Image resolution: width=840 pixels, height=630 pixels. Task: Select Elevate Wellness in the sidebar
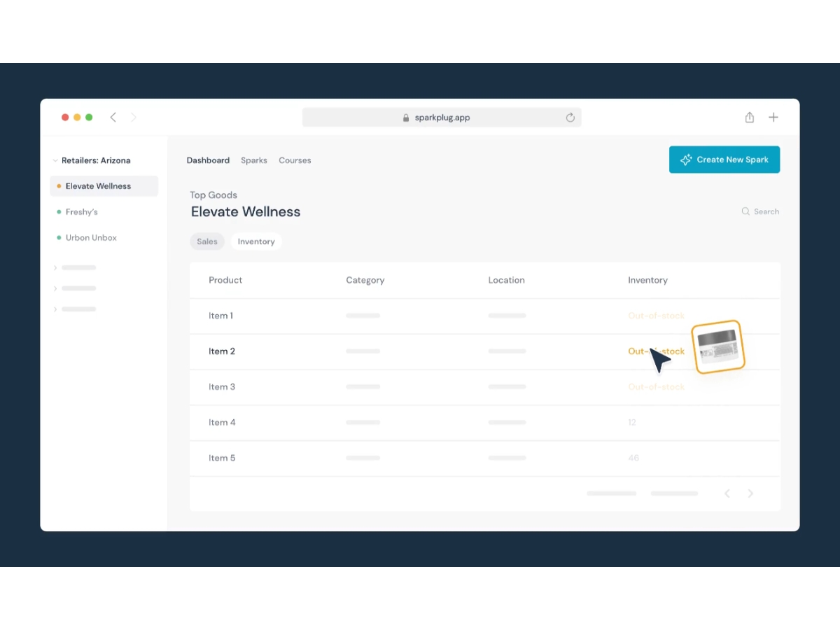(104, 186)
